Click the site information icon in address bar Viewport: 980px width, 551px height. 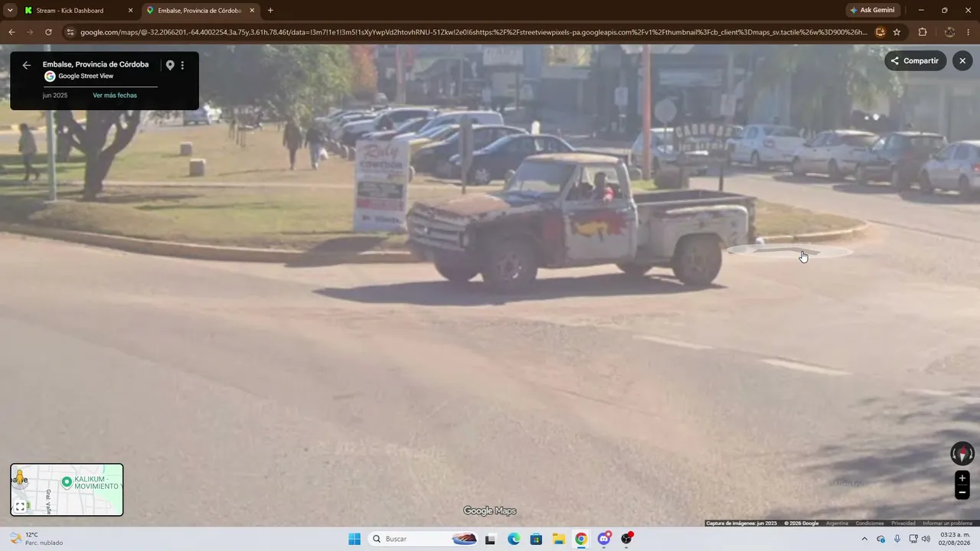[x=70, y=32]
